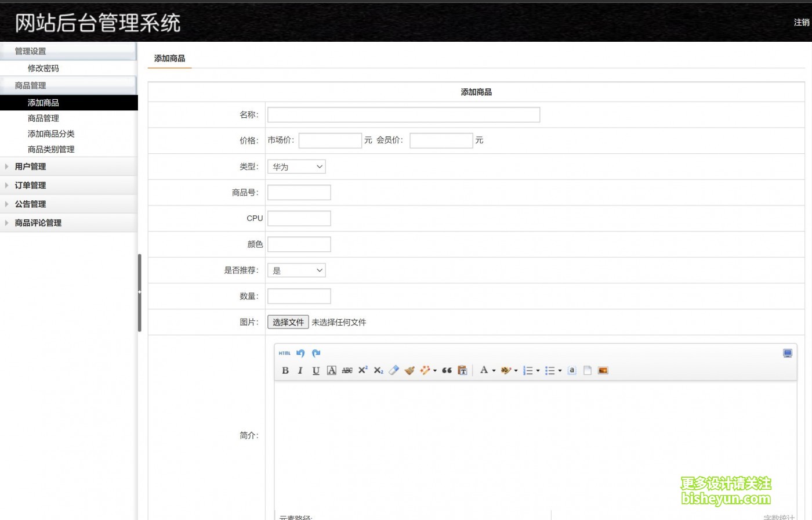Insert an ordered numbered list
The height and width of the screenshot is (520, 812).
[528, 370]
